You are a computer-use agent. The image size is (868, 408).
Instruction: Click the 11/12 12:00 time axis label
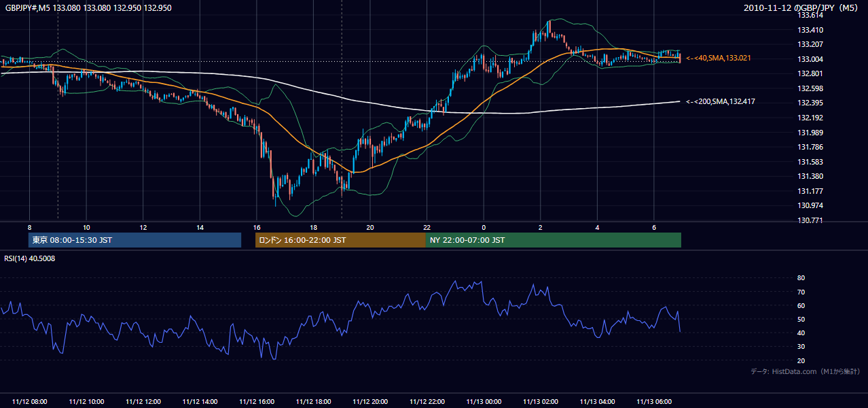pos(143,402)
